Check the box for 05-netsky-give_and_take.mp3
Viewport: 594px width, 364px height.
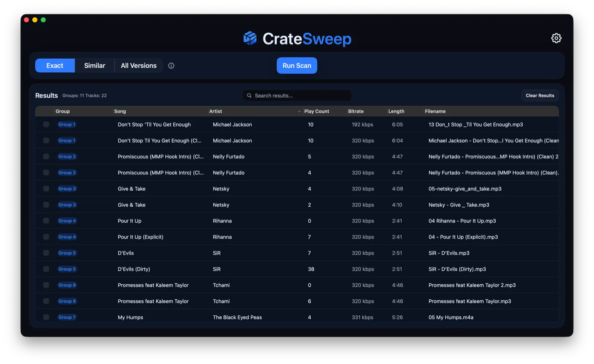coord(46,189)
